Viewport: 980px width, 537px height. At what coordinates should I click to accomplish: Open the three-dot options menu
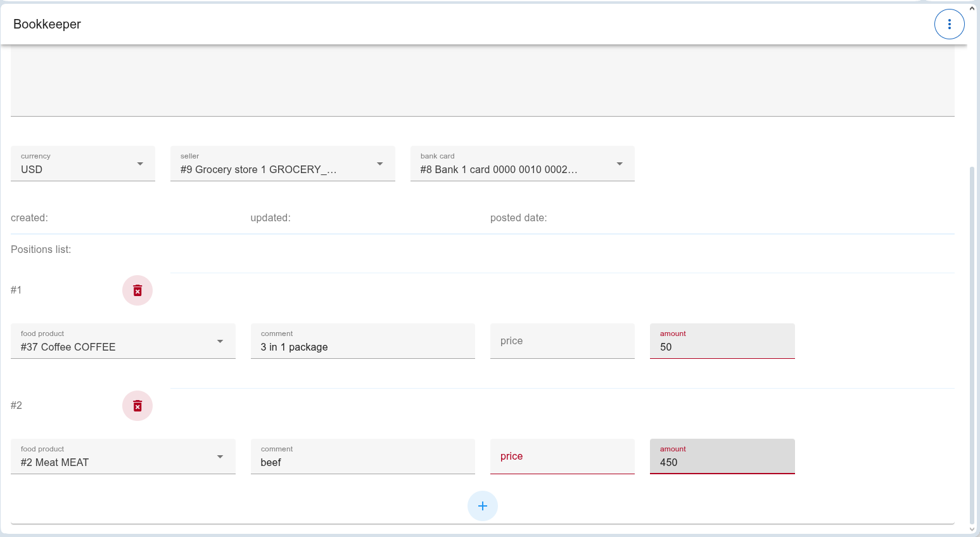949,24
